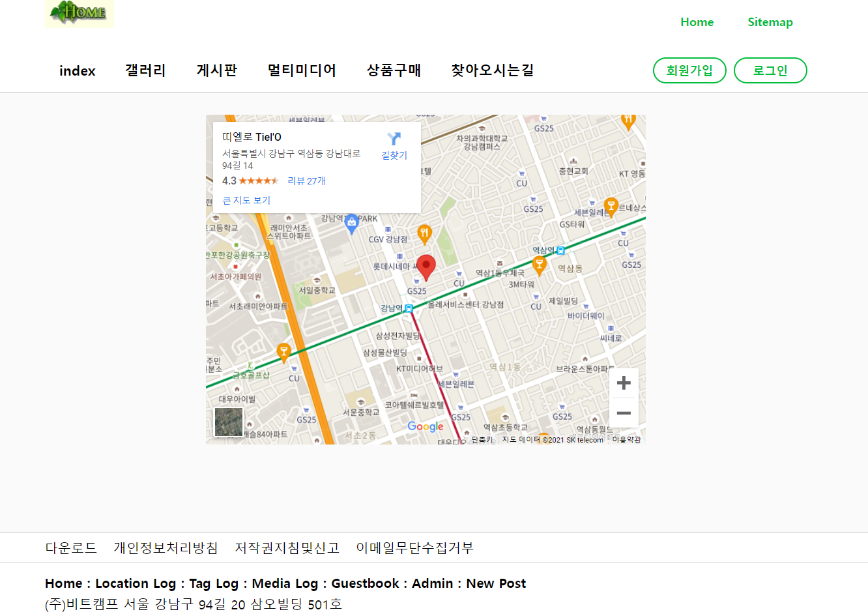This screenshot has width=868, height=612.
Task: Click the footer Home link
Action: [64, 583]
